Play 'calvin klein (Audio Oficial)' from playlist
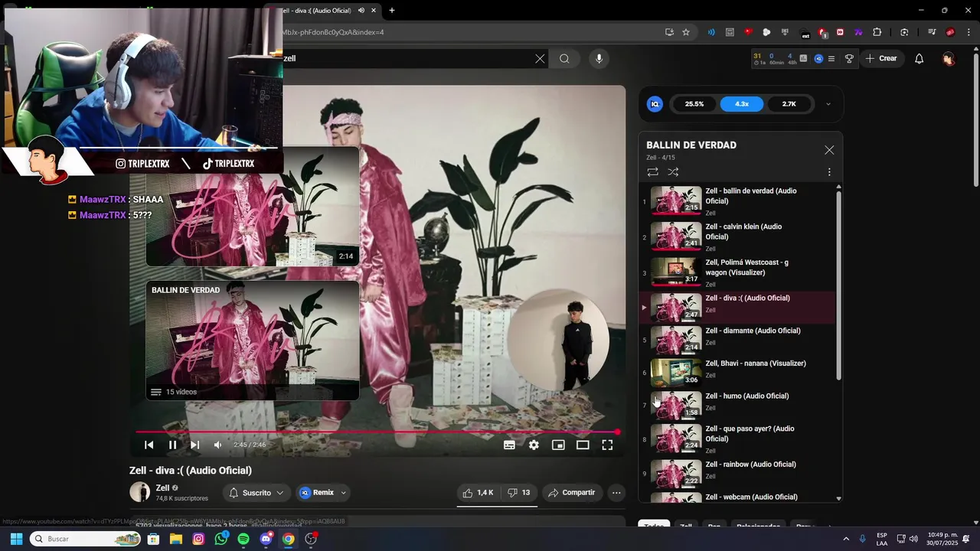The image size is (980, 551). [737, 237]
